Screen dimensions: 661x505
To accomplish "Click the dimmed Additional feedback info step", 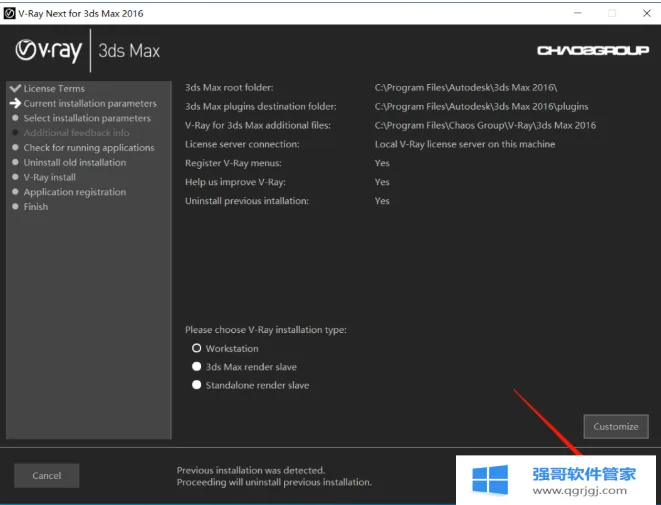I will (76, 133).
